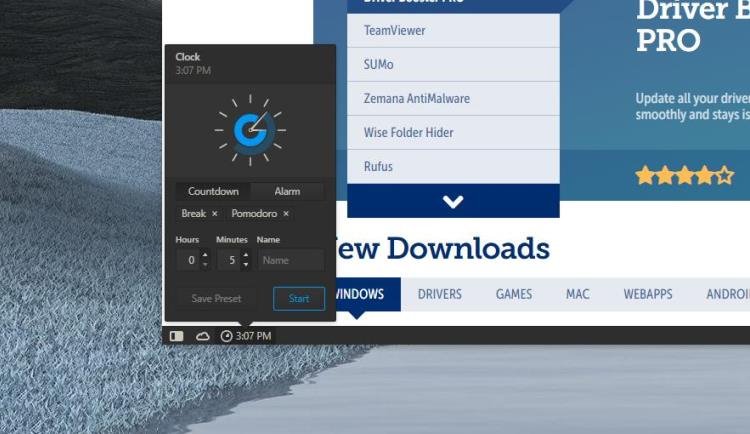
Task: Focus the timer Name input field
Action: point(291,260)
